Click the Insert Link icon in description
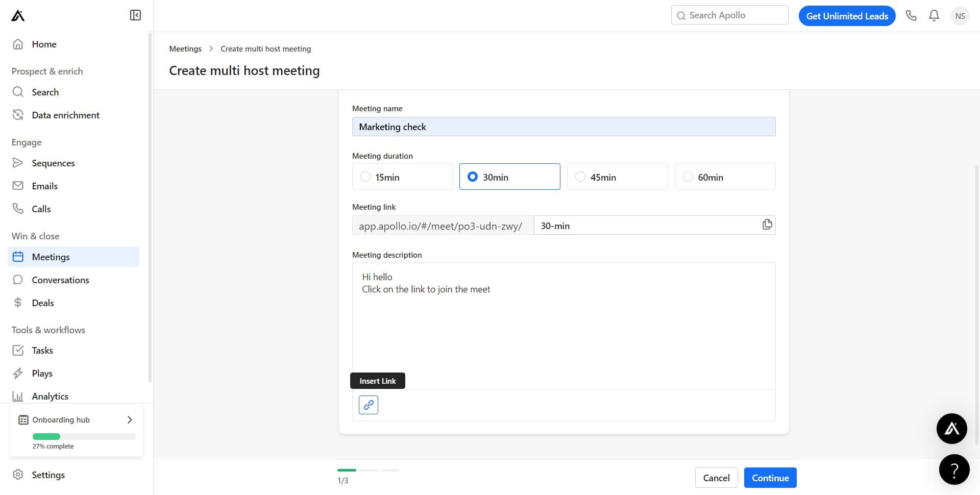Viewport: 980px width, 495px height. tap(368, 405)
